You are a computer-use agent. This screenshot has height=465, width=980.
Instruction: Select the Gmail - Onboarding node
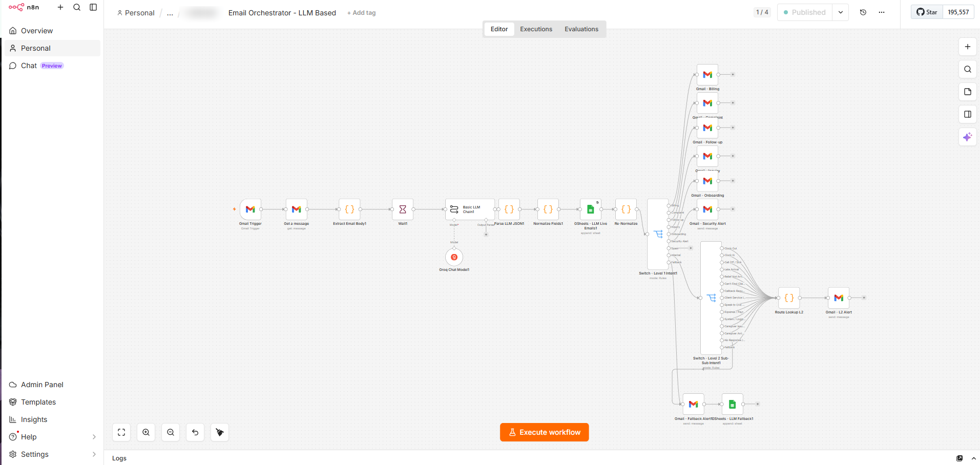[707, 181]
